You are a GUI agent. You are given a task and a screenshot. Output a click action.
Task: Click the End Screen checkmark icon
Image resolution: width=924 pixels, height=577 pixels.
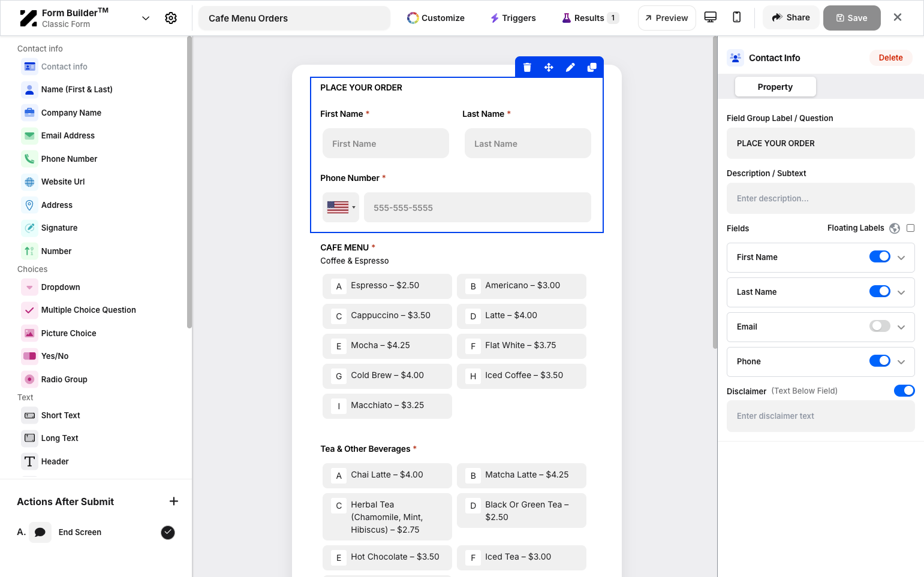(168, 532)
